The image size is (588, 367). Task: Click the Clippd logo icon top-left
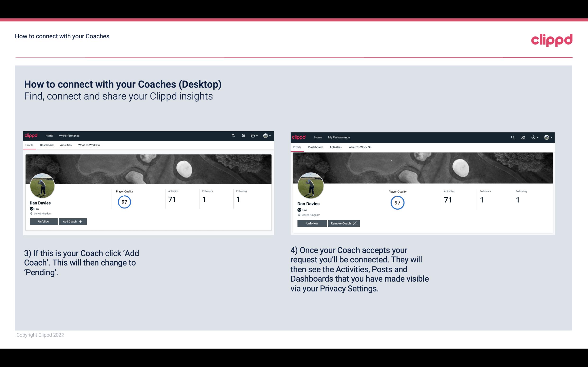32,135
